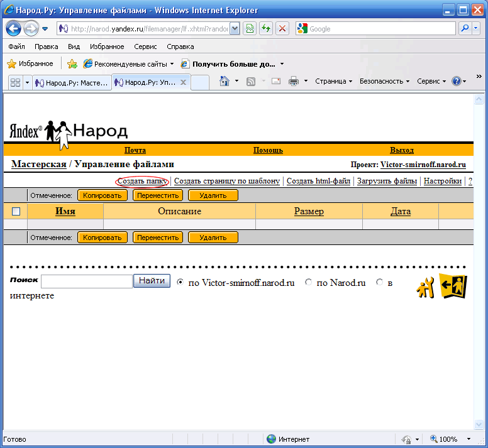Refresh the page with green arrows icon
Screen dimensions: 488x448
266,29
